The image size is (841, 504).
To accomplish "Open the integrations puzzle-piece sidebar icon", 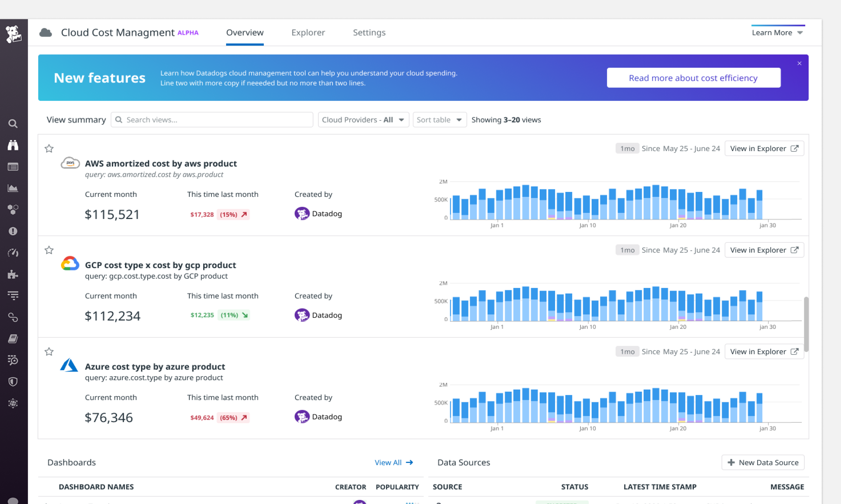I will click(x=13, y=274).
